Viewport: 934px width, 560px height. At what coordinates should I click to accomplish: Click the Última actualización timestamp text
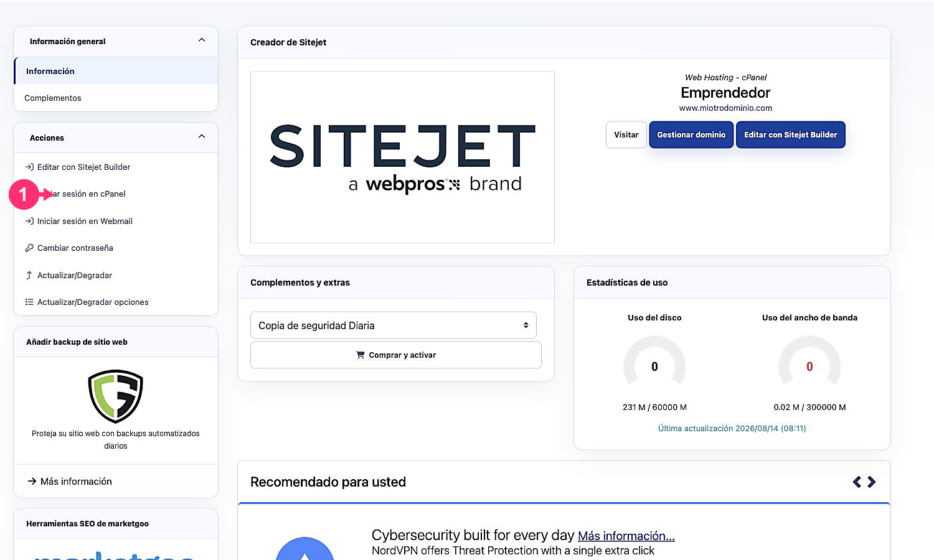point(732,428)
